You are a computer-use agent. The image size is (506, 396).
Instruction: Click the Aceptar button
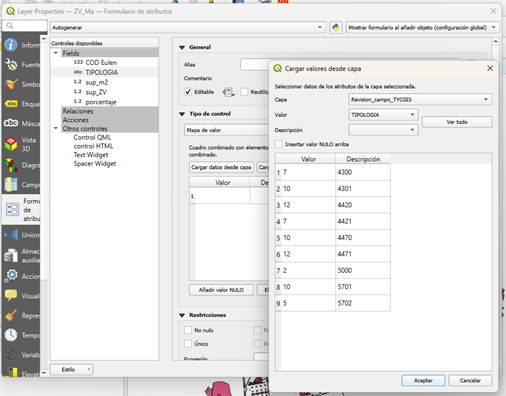(x=423, y=380)
